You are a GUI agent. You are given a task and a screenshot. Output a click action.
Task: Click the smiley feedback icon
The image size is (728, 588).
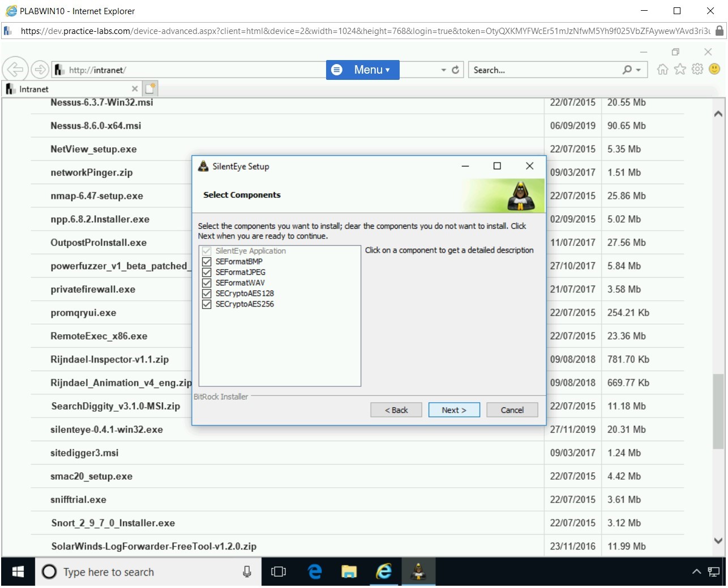tap(714, 69)
